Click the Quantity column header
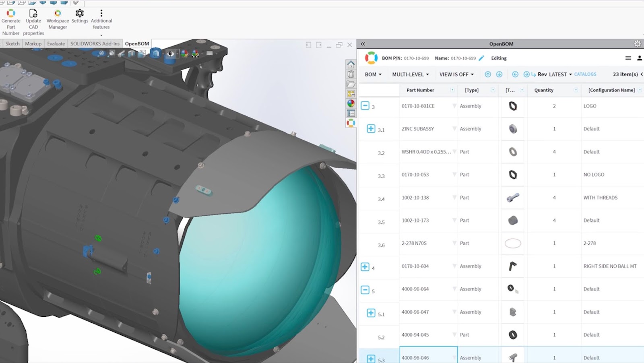This screenshot has width=644, height=363. pyautogui.click(x=544, y=90)
